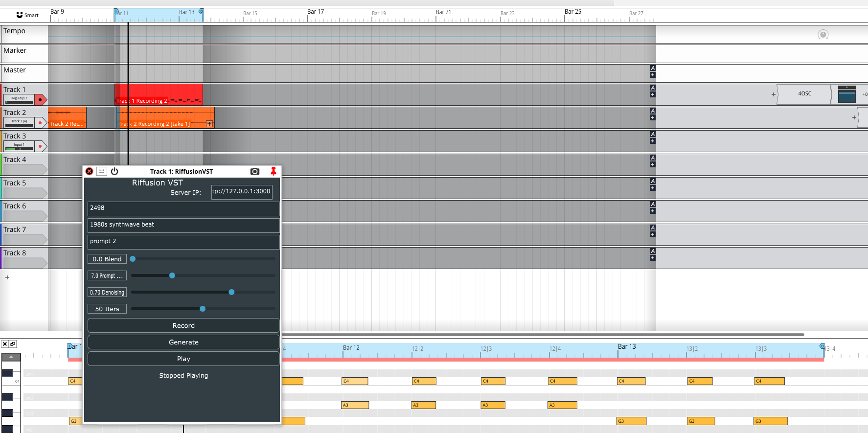Select the Track 8 header
Viewport: 868px width, 433px height.
pos(24,258)
